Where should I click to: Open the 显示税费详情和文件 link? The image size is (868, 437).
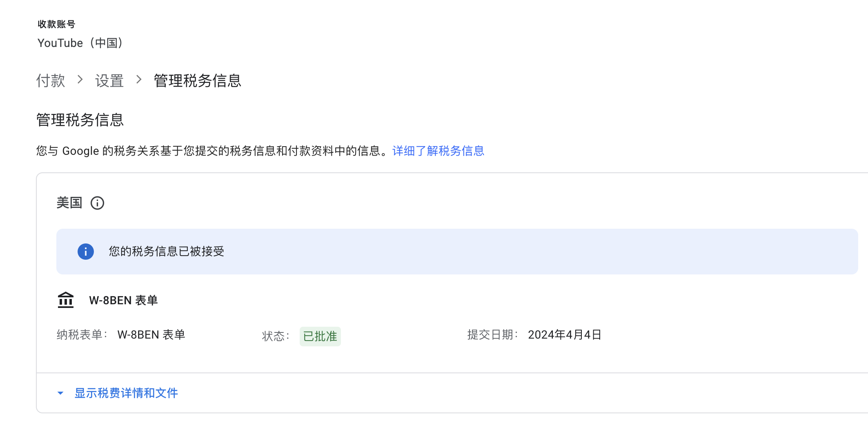[126, 393]
